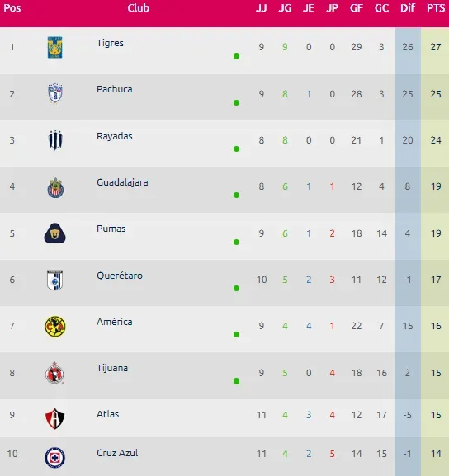Click the Pachuca club crest
The width and height of the screenshot is (449, 476).
click(x=55, y=93)
